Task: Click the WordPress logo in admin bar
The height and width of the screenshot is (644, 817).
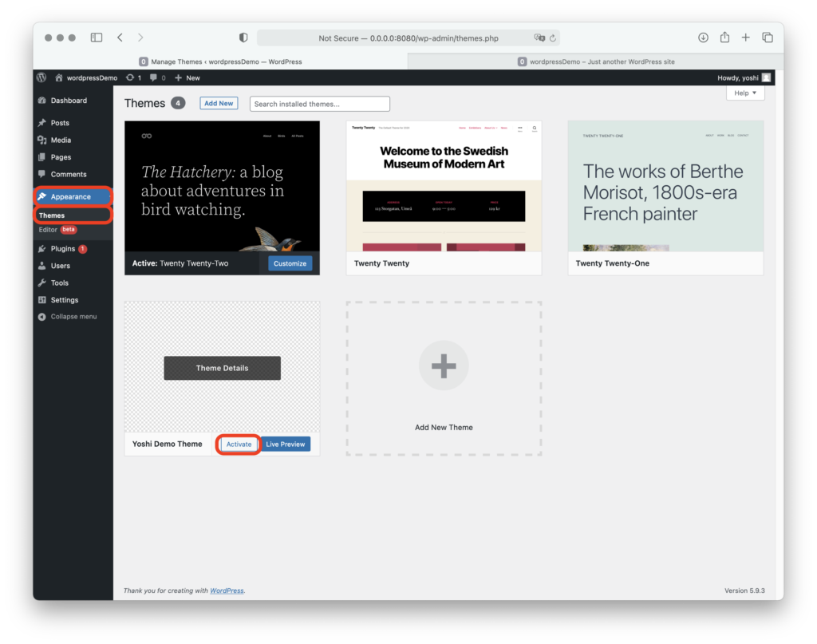Action: (x=41, y=77)
